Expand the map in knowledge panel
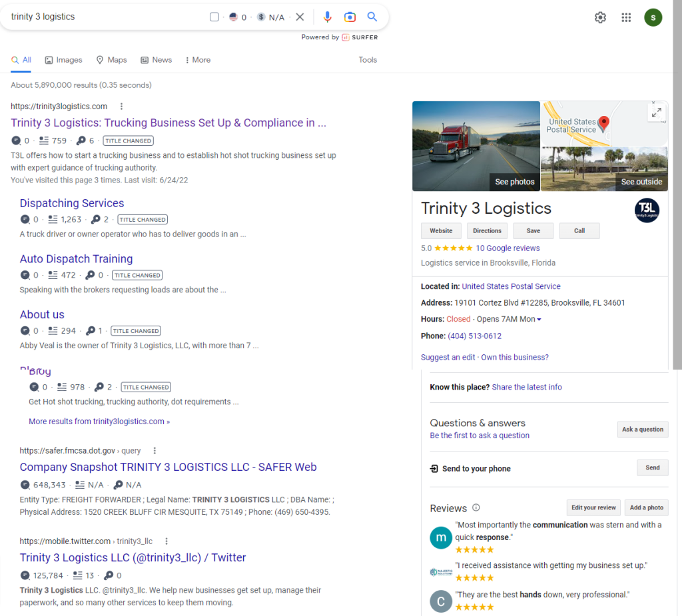The width and height of the screenshot is (682, 616). 656,113
